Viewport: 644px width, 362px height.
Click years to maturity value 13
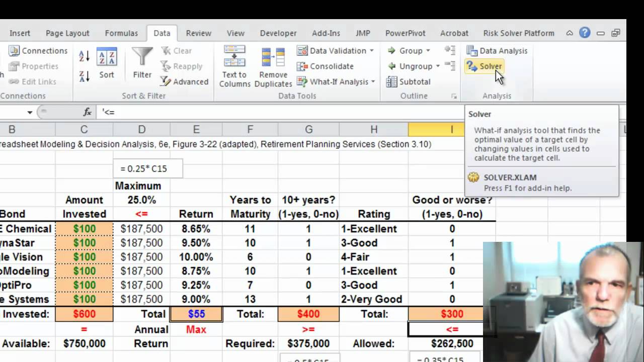tap(250, 299)
